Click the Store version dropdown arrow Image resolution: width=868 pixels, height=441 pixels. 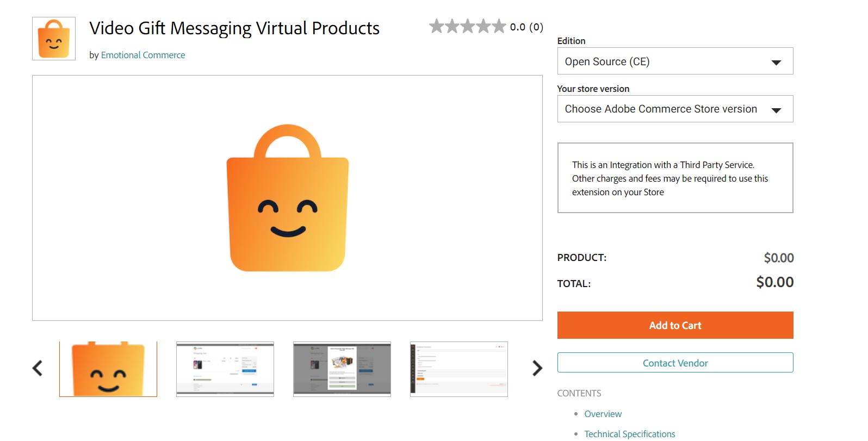tap(776, 110)
